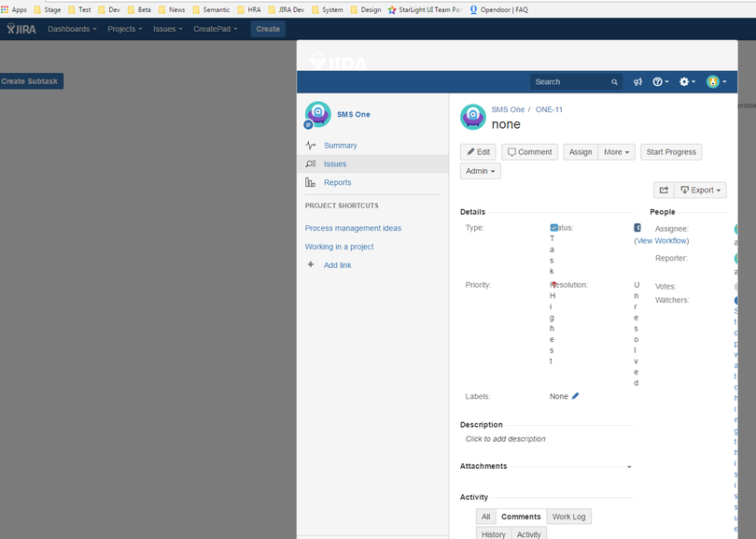Open the ONE-11 issue key link

(549, 109)
